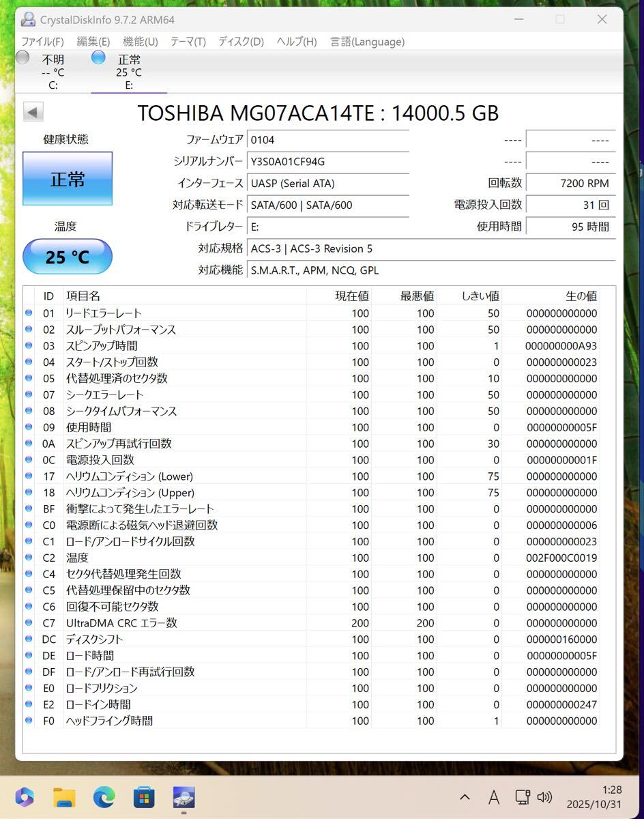Click the CrystalDiskInfo taskbar icon
The image size is (644, 819).
(184, 796)
